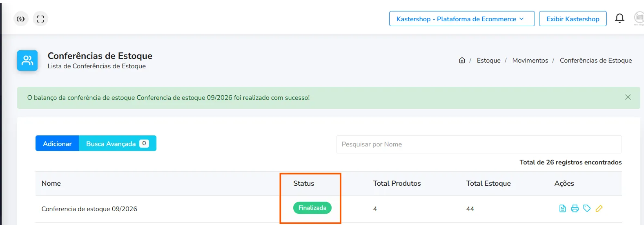This screenshot has width=644, height=225.
Task: Click Exibir Kastershop button
Action: 573,19
